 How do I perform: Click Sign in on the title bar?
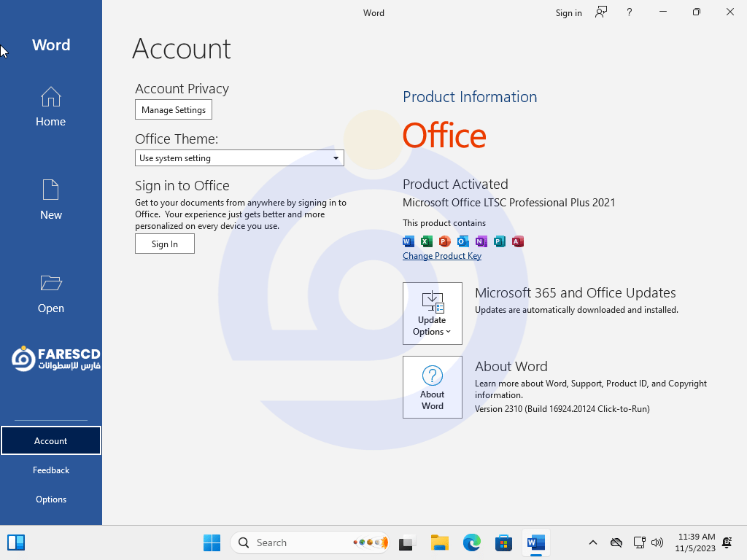pos(568,13)
